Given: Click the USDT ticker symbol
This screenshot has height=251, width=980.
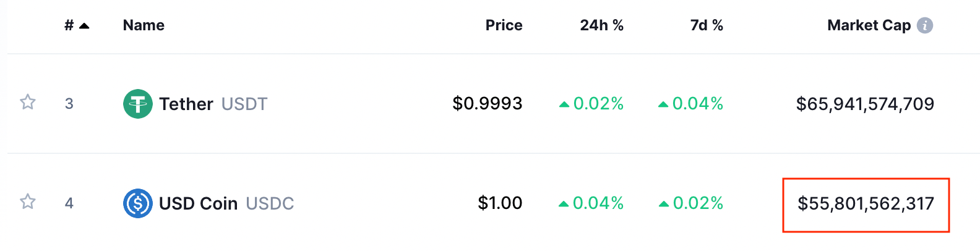Looking at the screenshot, I should (x=244, y=104).
